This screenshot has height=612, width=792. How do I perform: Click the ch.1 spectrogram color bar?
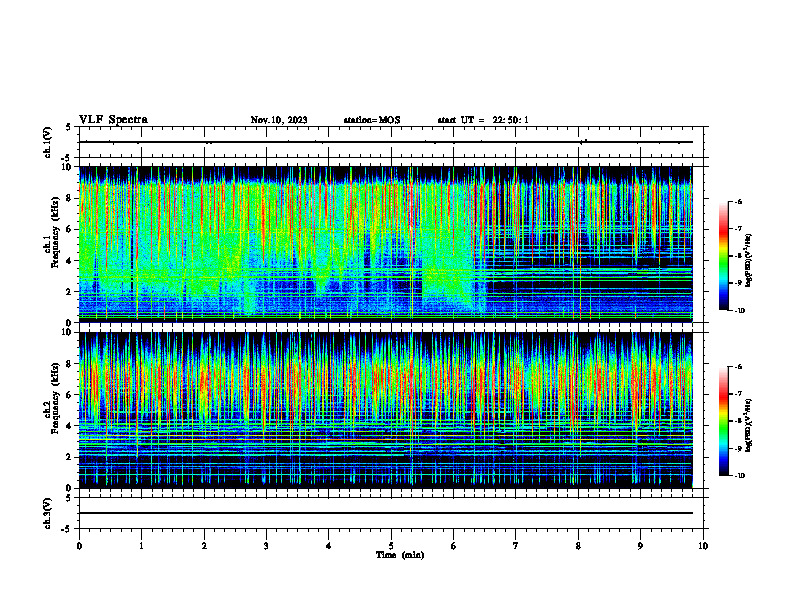pyautogui.click(x=723, y=256)
